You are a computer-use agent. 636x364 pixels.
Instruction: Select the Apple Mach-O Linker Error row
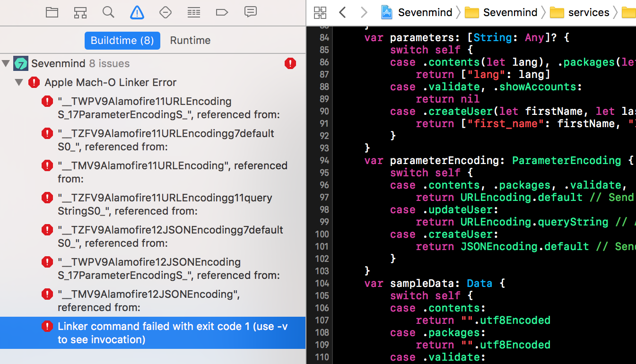(153, 82)
